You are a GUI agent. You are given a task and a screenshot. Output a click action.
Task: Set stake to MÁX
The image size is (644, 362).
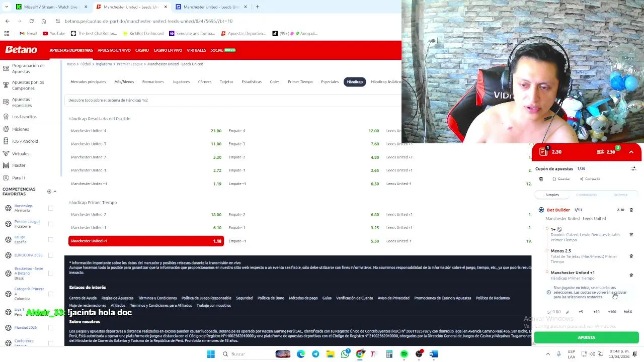(628, 312)
